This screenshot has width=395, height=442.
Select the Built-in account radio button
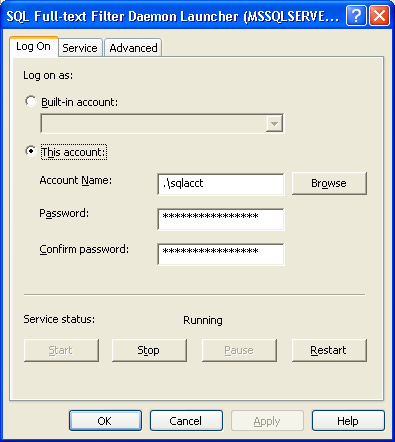click(x=31, y=101)
